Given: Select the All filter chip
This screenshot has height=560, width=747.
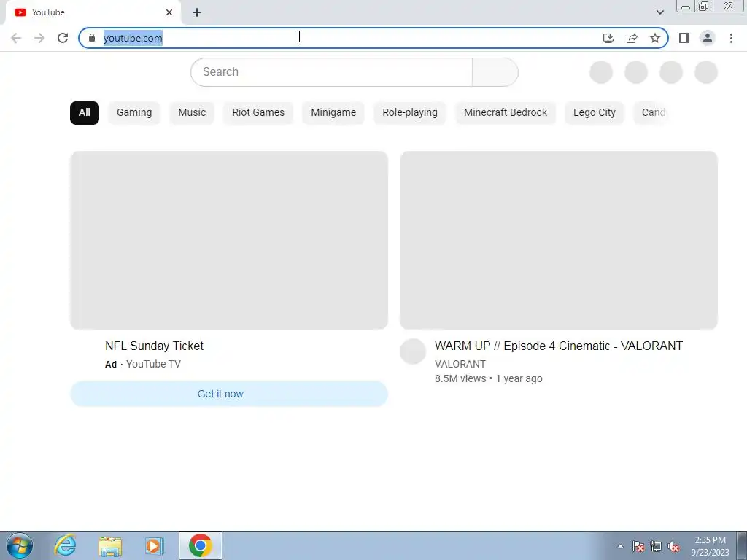Looking at the screenshot, I should pos(85,113).
